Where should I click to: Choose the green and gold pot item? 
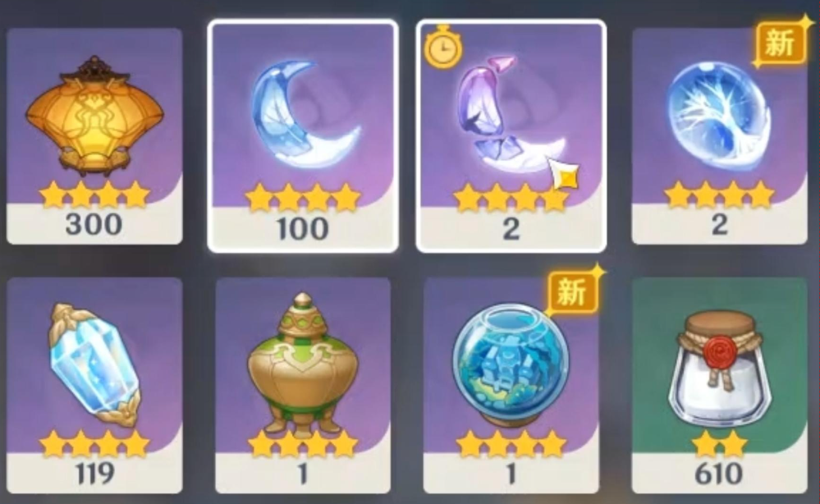coord(303,385)
